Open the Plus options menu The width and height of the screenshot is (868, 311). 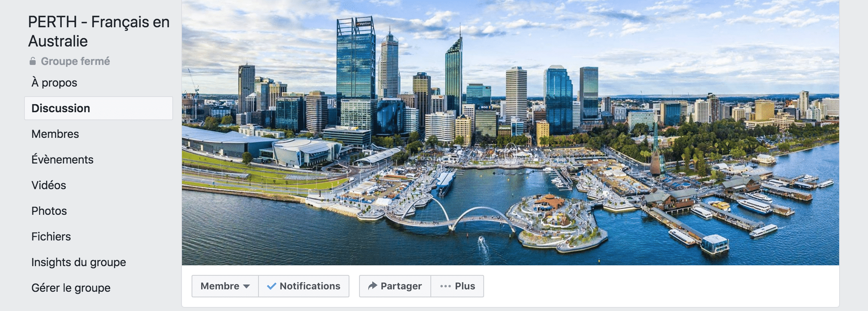pos(457,286)
